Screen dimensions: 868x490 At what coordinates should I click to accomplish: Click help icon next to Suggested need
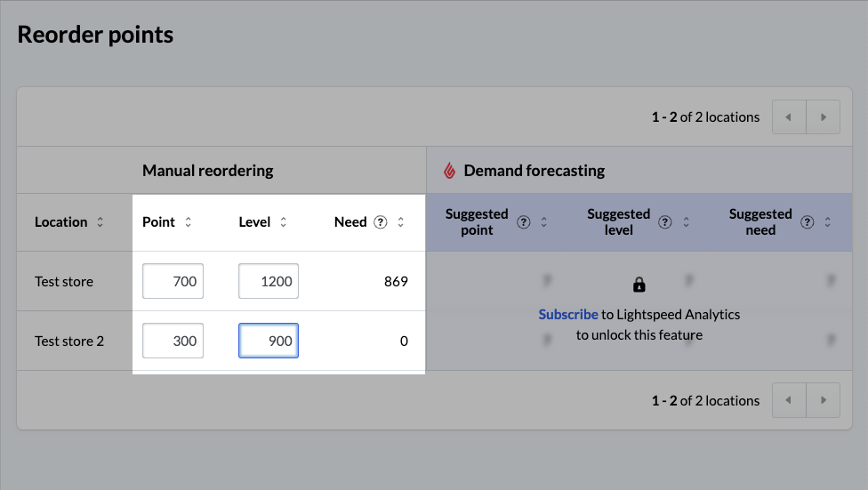click(808, 222)
